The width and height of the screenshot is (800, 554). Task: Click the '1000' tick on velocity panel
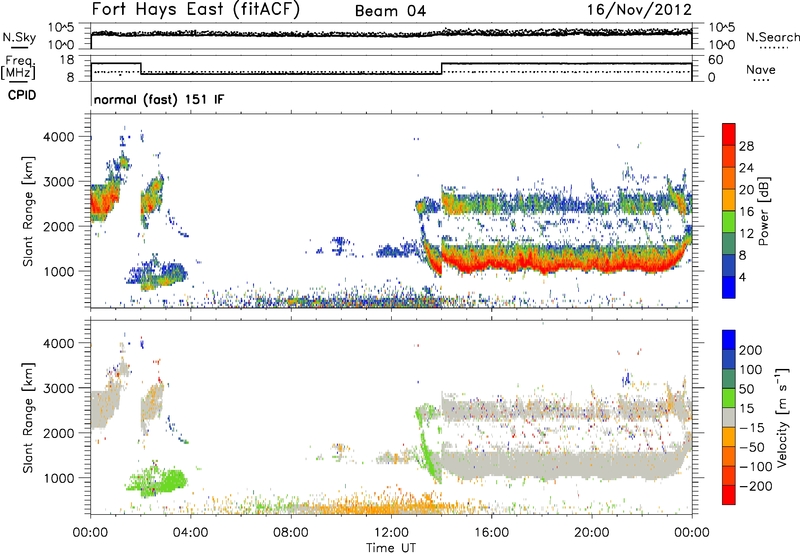(58, 478)
